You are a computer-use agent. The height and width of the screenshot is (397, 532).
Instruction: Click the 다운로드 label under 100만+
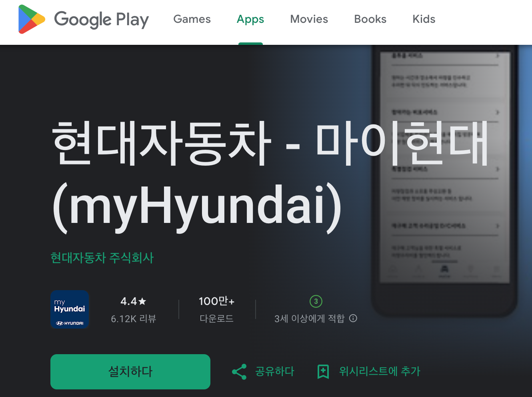coord(216,319)
